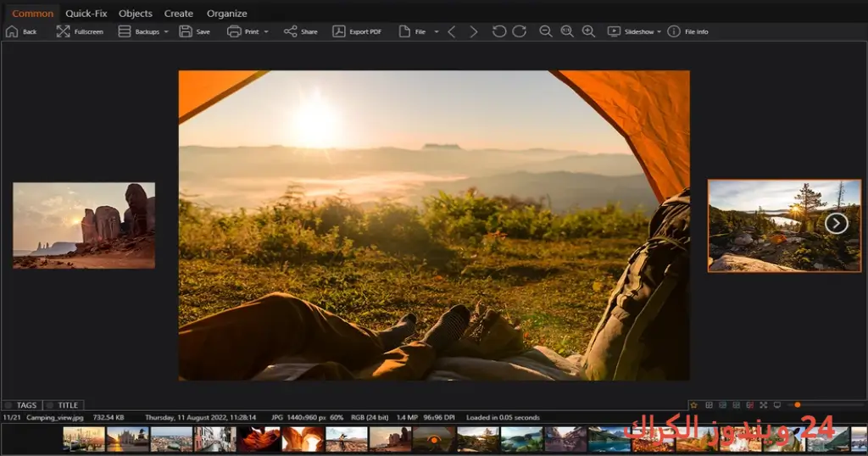Adjust the orange thumbnail size slider
The height and width of the screenshot is (456, 868).
point(797,405)
